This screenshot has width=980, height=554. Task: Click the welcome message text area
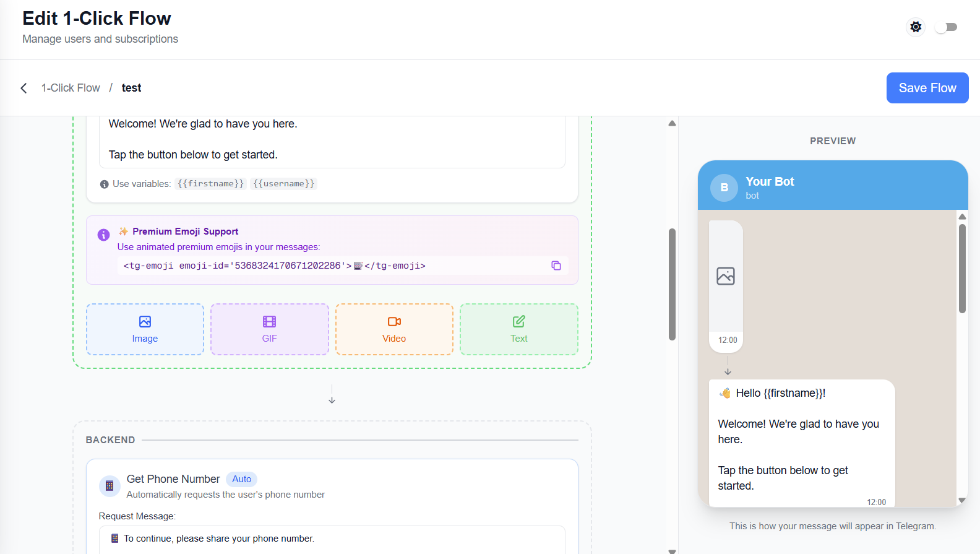point(332,141)
